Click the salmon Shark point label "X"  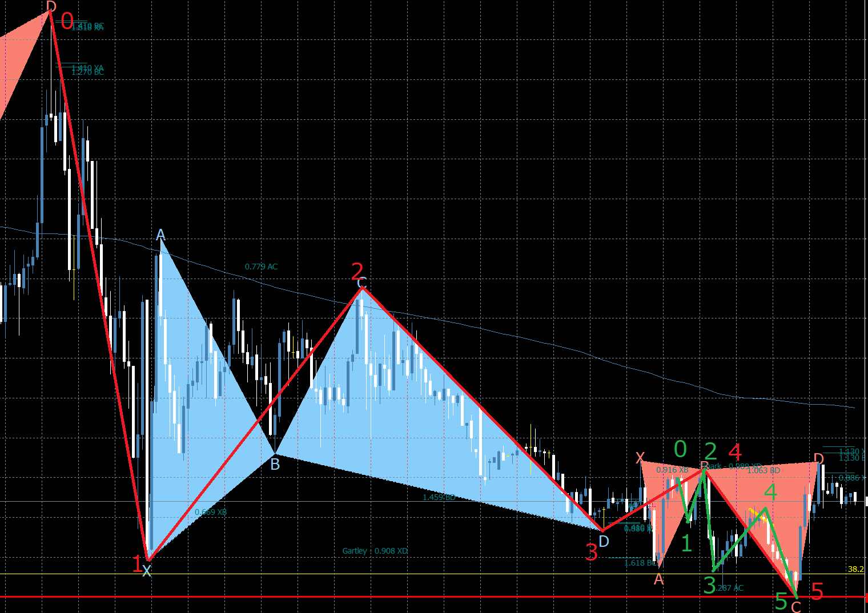pyautogui.click(x=640, y=457)
